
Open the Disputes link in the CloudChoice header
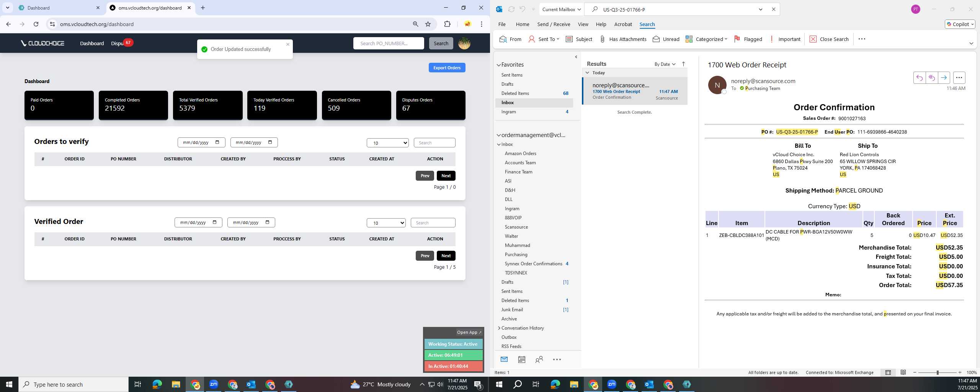[x=117, y=43]
